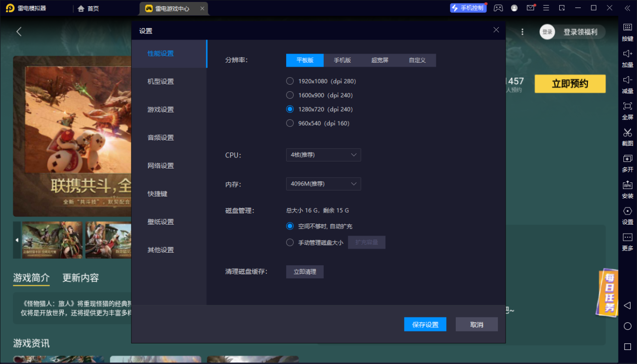Click 登录领福利 button

pyautogui.click(x=580, y=32)
